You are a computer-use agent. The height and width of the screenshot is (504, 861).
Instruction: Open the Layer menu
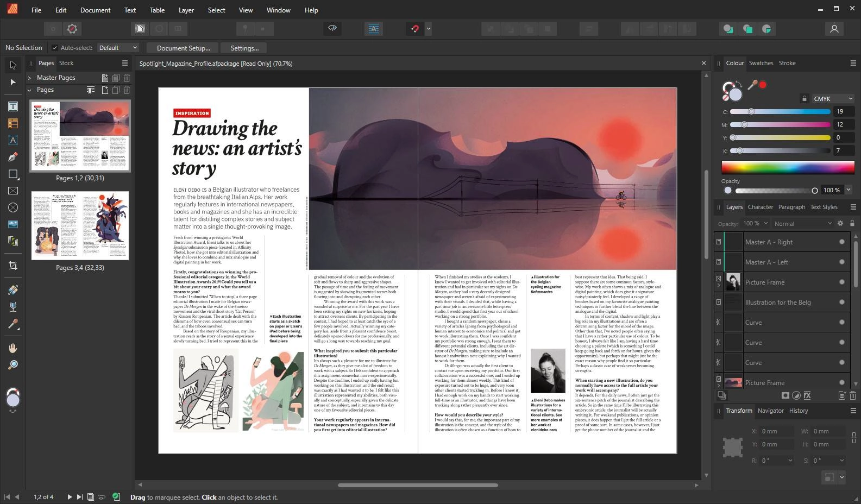186,10
